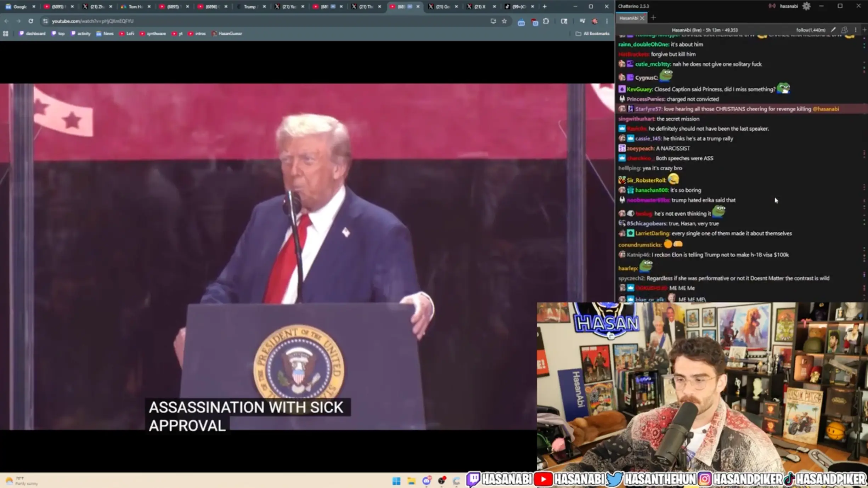This screenshot has height=488, width=868.
Task: Pin the HasanGuessr bookmark in bookmarks bar
Action: point(227,33)
